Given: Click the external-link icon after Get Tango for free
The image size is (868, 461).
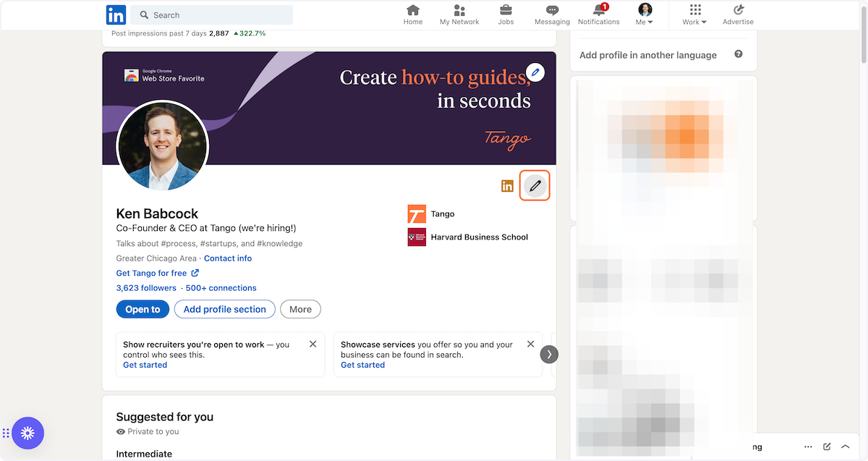Looking at the screenshot, I should tap(195, 273).
